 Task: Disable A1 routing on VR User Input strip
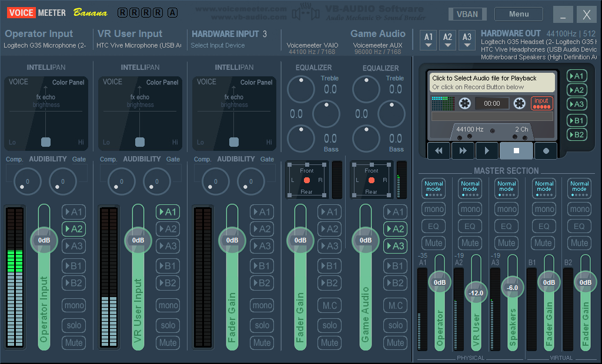[168, 212]
